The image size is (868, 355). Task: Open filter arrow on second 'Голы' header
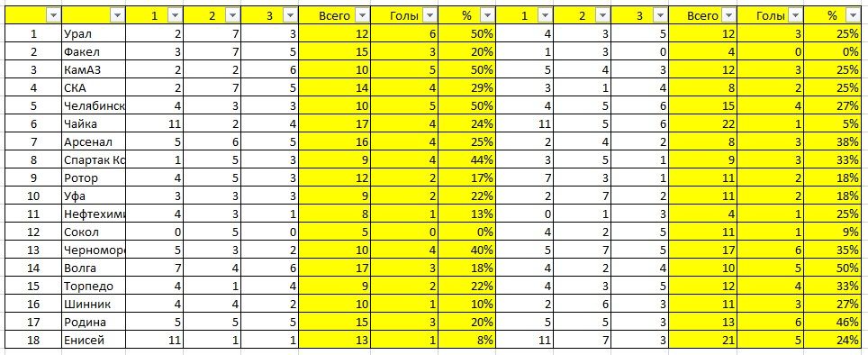pos(795,16)
